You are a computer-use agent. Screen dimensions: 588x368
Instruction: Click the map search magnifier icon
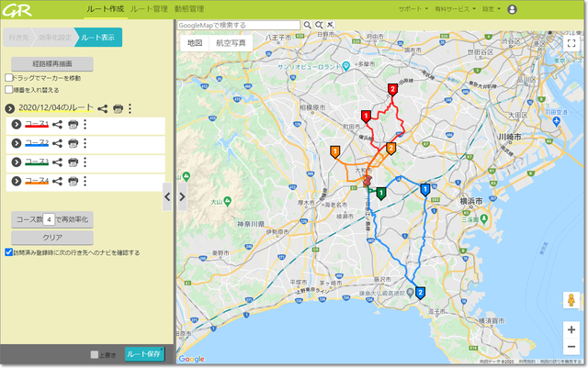[x=307, y=26]
